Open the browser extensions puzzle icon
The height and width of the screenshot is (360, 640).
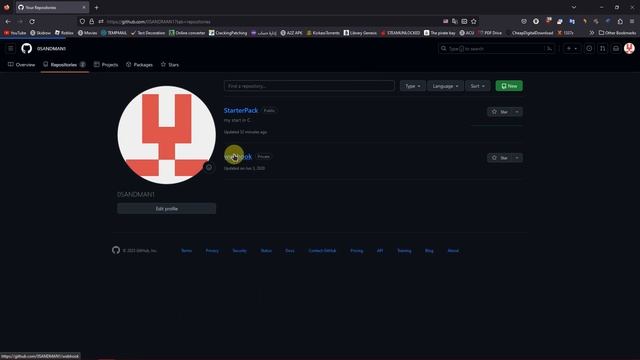pyautogui.click(x=620, y=21)
